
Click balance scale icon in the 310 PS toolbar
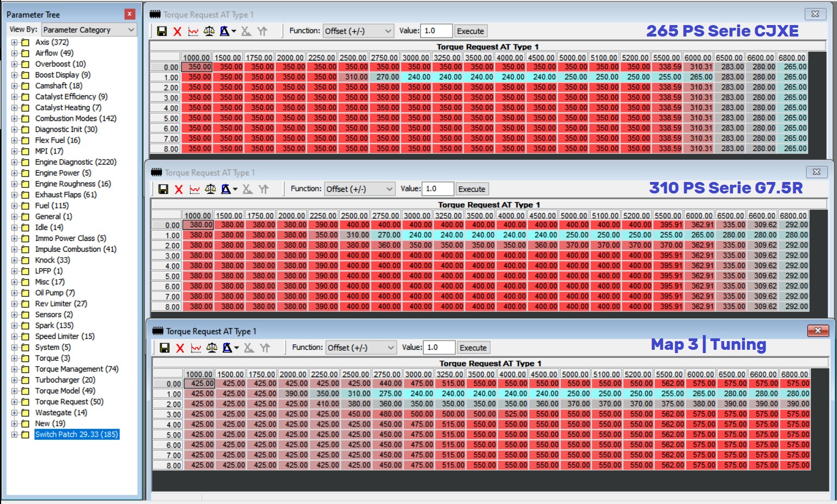click(x=210, y=190)
